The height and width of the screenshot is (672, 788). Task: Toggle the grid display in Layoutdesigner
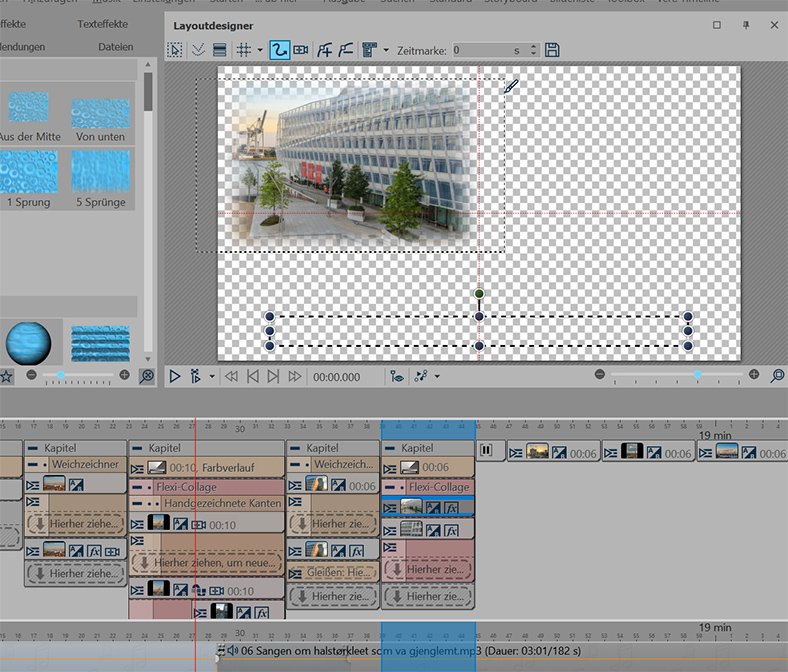click(243, 49)
